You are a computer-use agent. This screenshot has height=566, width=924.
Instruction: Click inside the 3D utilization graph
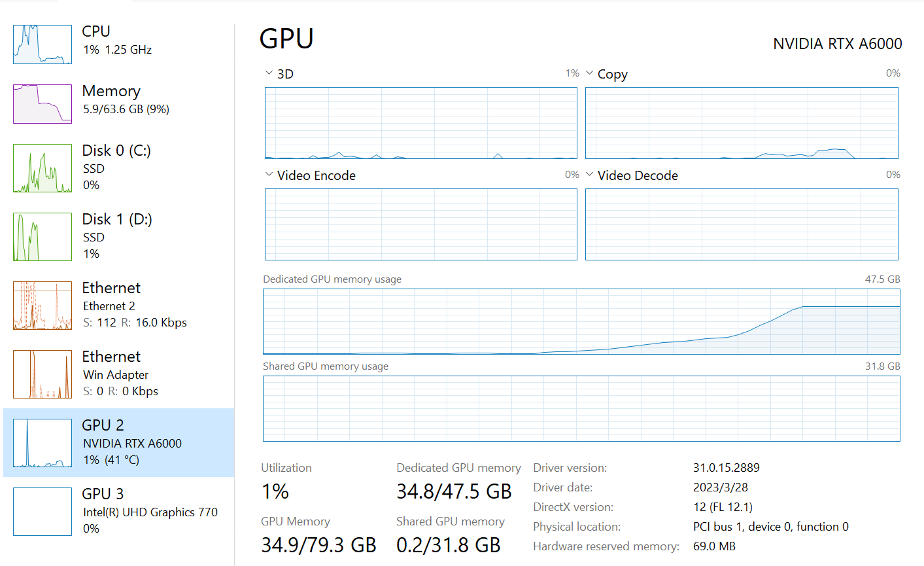420,123
